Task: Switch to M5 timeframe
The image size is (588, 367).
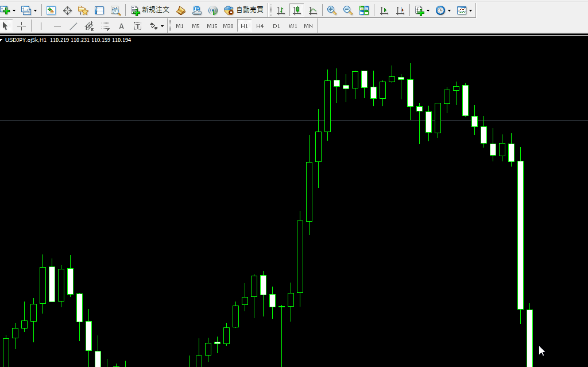Action: [196, 26]
